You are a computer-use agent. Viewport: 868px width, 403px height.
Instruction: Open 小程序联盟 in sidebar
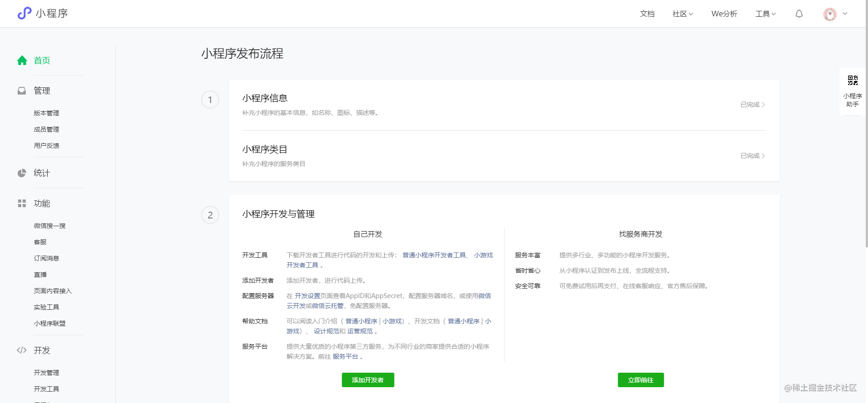(x=50, y=323)
